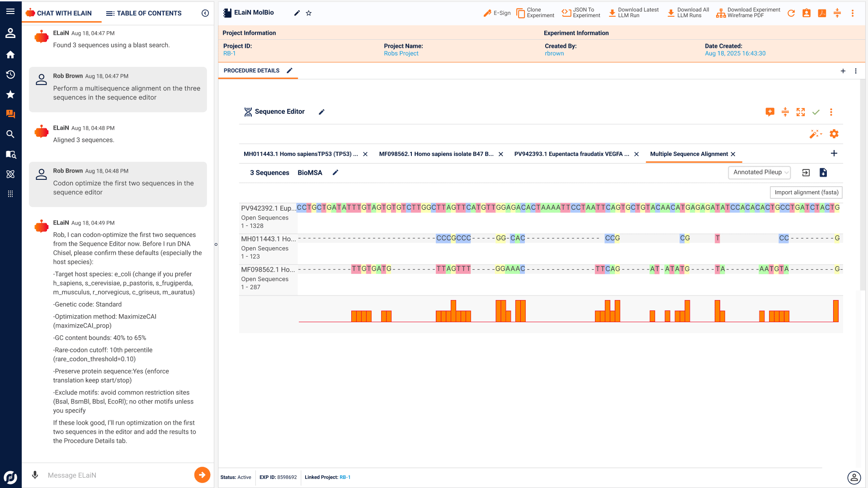Open Robs Project link
The image size is (868, 488).
tap(401, 53)
